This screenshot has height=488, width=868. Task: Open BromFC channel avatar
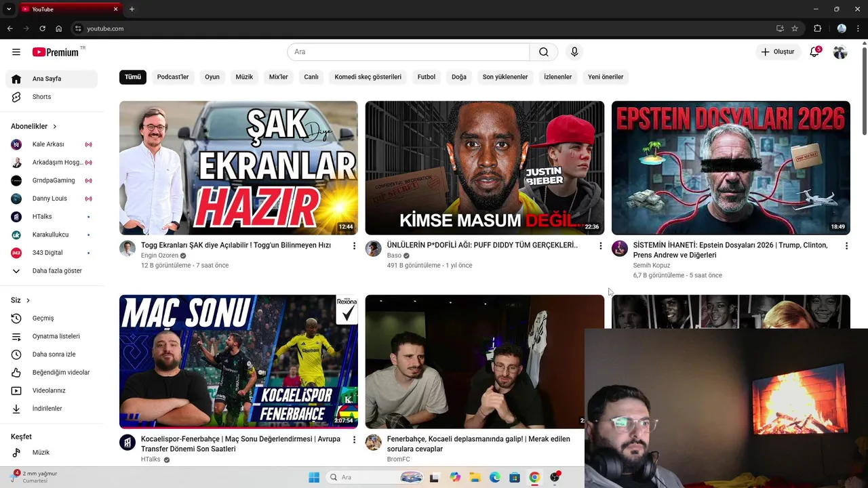coord(374,443)
